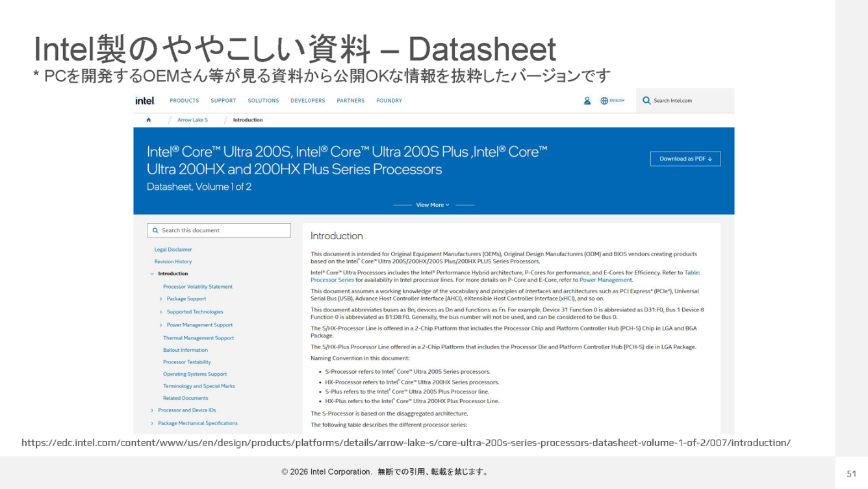This screenshot has width=868, height=489.
Task: Select the Introduction breadcrumb item
Action: (248, 120)
